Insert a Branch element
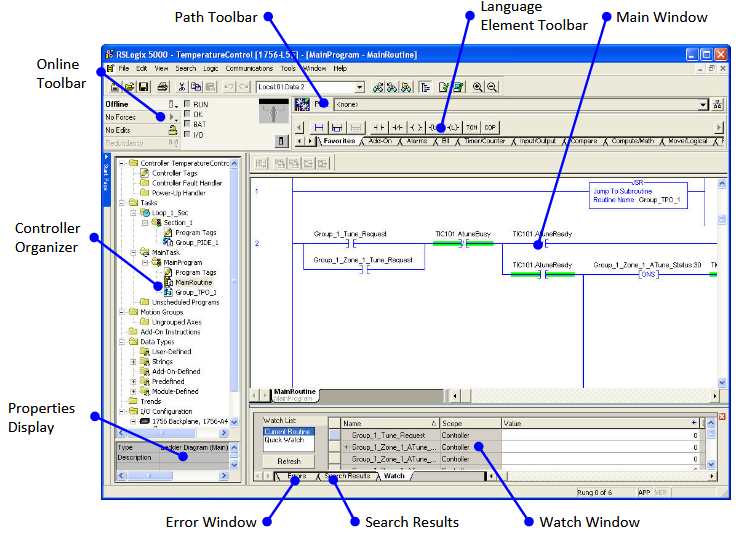This screenshot has height=556, width=753. point(337,128)
